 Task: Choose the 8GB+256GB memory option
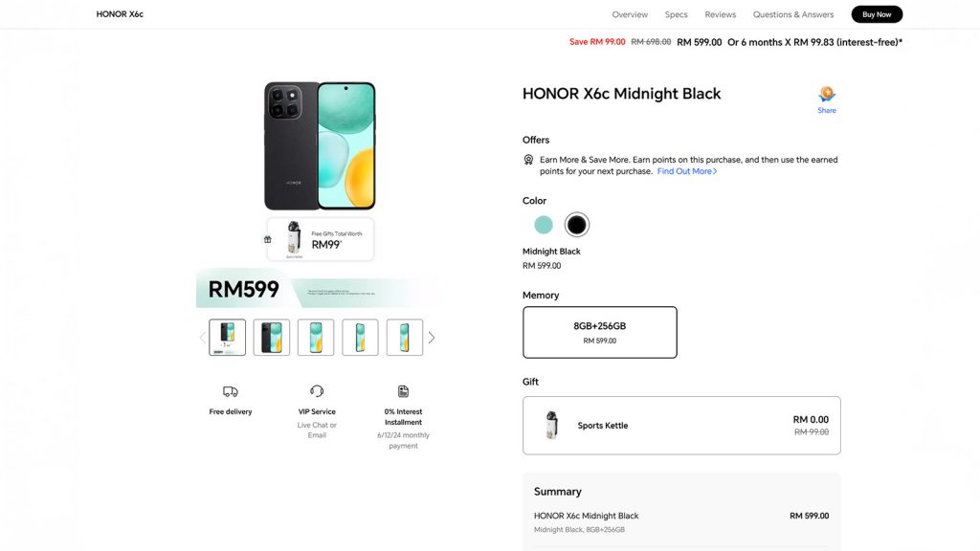point(600,332)
